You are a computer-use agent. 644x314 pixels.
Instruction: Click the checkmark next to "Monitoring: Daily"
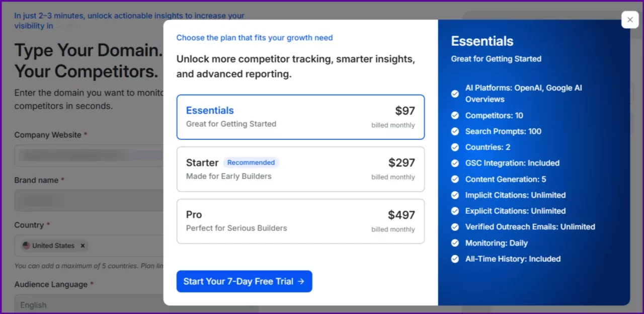(454, 243)
